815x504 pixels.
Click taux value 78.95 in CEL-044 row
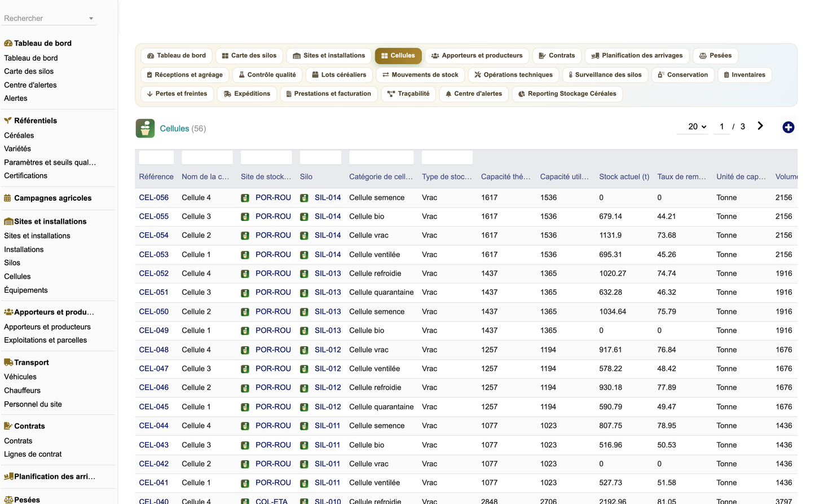tap(666, 426)
